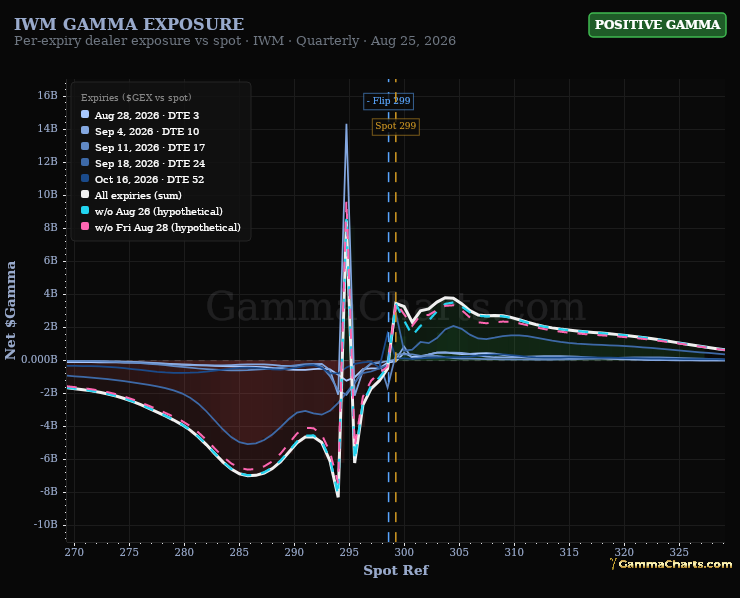The height and width of the screenshot is (598, 740).
Task: Click the 305 x-axis tick label
Action: click(459, 552)
